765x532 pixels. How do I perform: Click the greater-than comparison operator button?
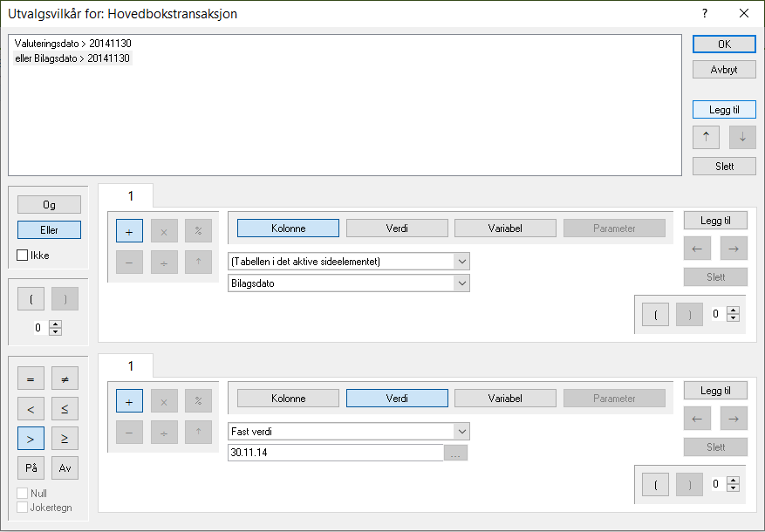tap(31, 439)
